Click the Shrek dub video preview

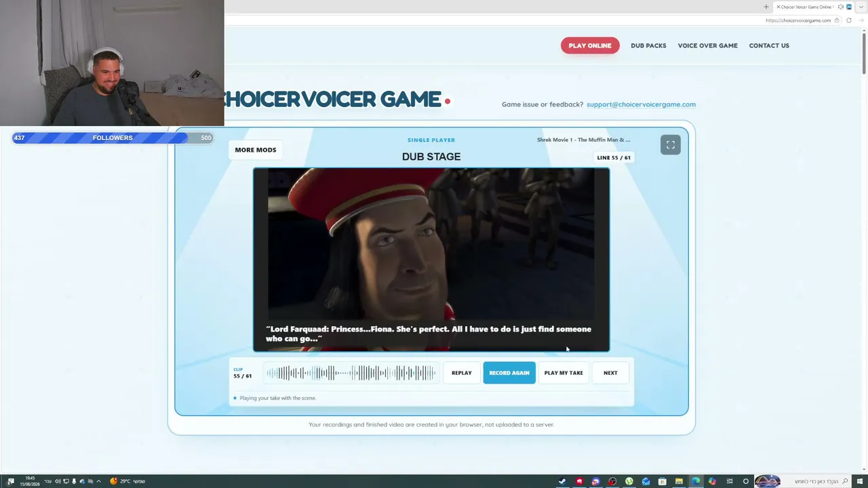[x=431, y=260]
